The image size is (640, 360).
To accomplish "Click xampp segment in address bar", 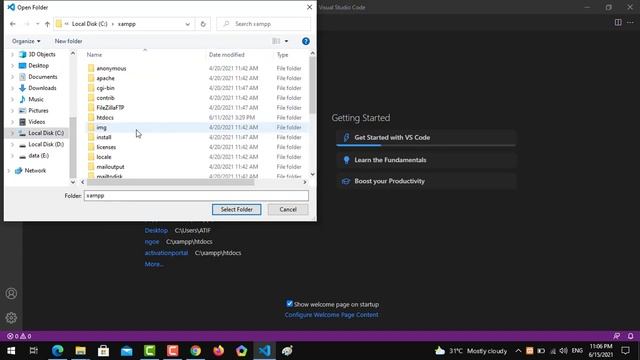I will click(127, 24).
